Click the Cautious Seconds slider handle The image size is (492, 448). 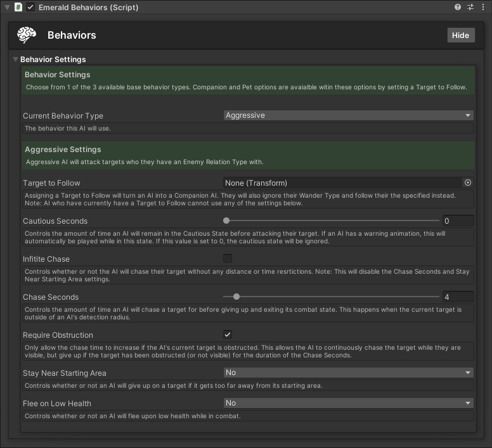coord(226,221)
